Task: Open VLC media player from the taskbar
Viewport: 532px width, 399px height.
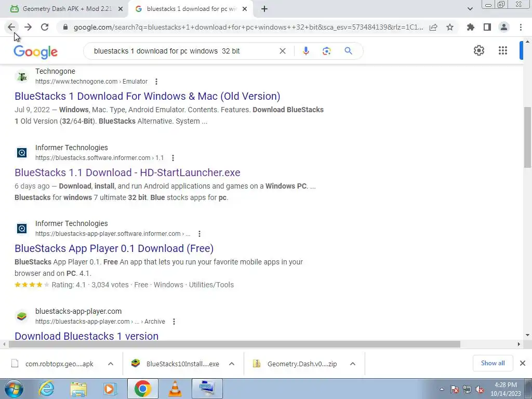Action: coord(175,389)
